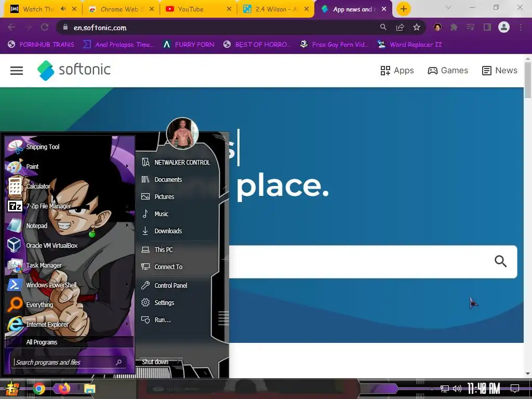Image resolution: width=532 pixels, height=399 pixels.
Task: Open the arrow next to Shut down
Action: click(x=179, y=362)
